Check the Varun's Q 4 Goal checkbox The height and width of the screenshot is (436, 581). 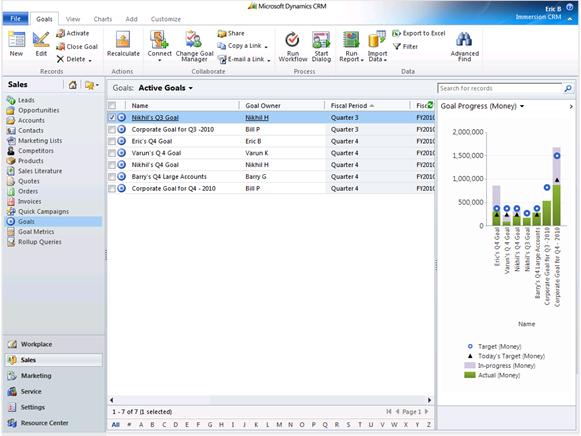click(x=112, y=153)
